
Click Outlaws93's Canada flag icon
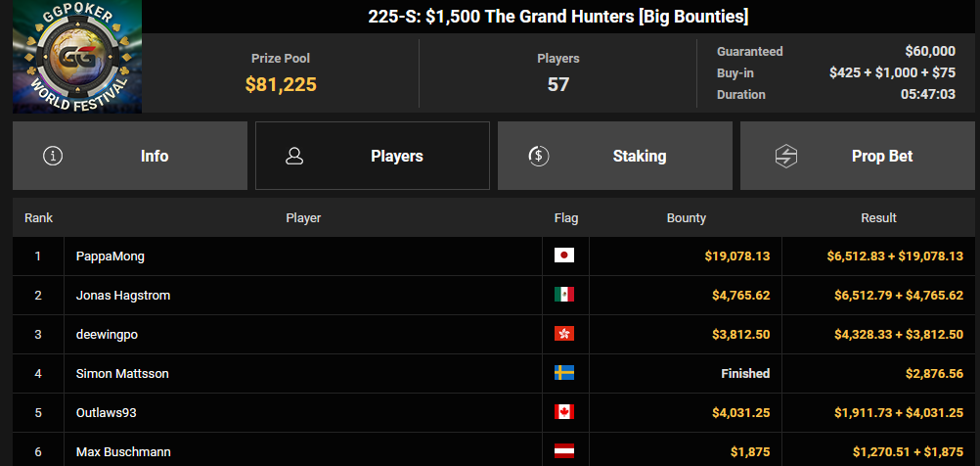563,412
